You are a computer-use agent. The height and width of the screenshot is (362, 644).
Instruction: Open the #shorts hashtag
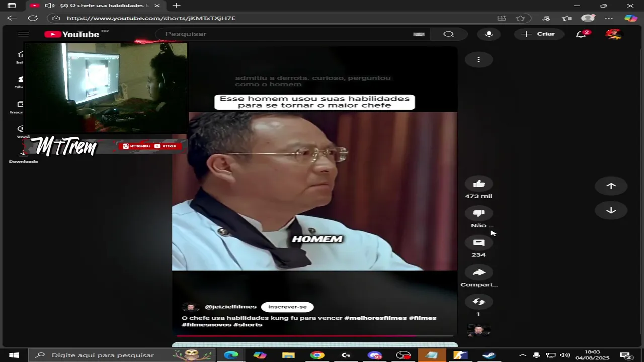248,325
